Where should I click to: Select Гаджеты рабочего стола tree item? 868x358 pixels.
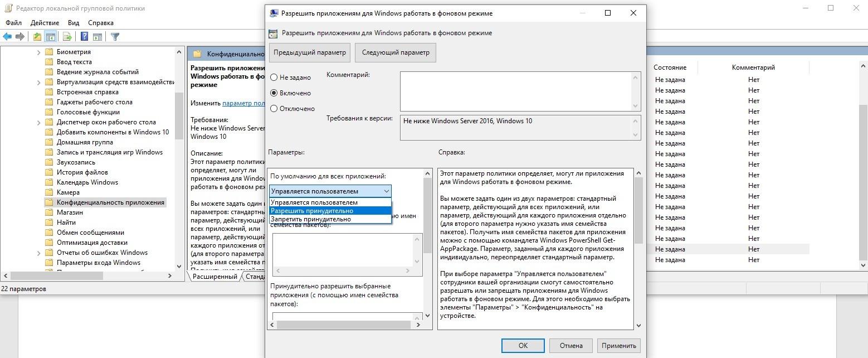[95, 102]
